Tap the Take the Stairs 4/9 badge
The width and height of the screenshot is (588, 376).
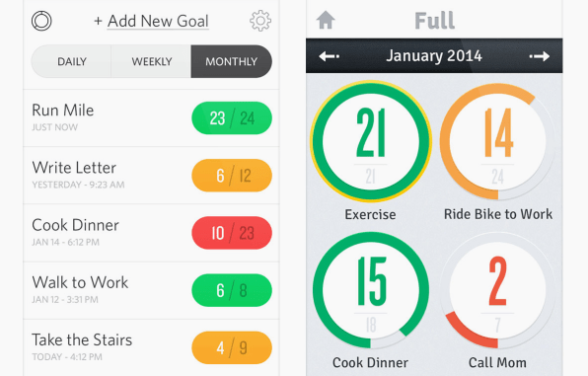[232, 347]
